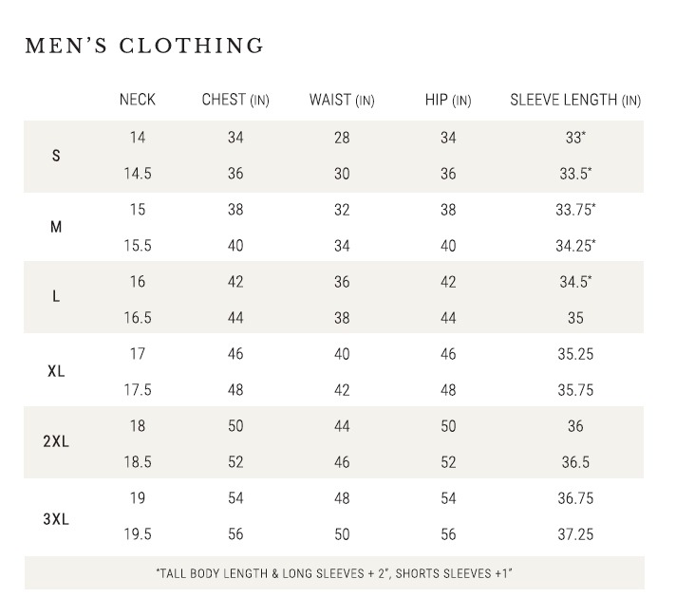Select the HIP (IN) column header
The height and width of the screenshot is (616, 676).
pos(448,100)
